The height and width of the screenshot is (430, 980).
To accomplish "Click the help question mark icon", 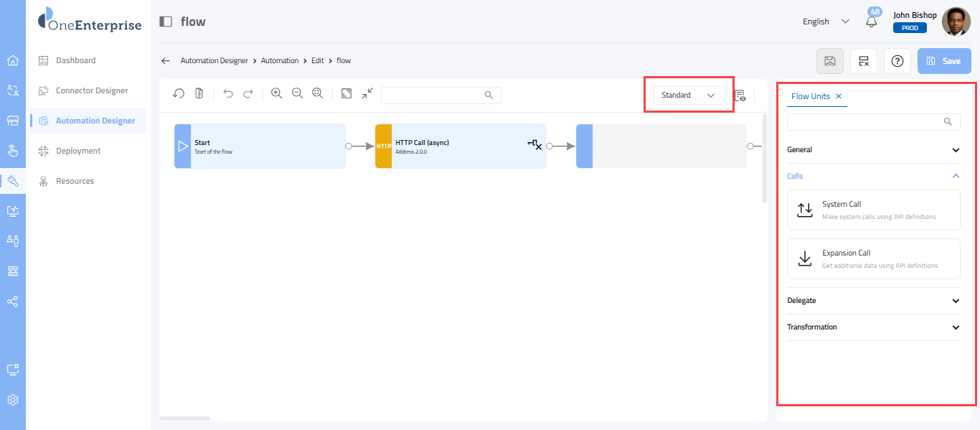I will [897, 61].
